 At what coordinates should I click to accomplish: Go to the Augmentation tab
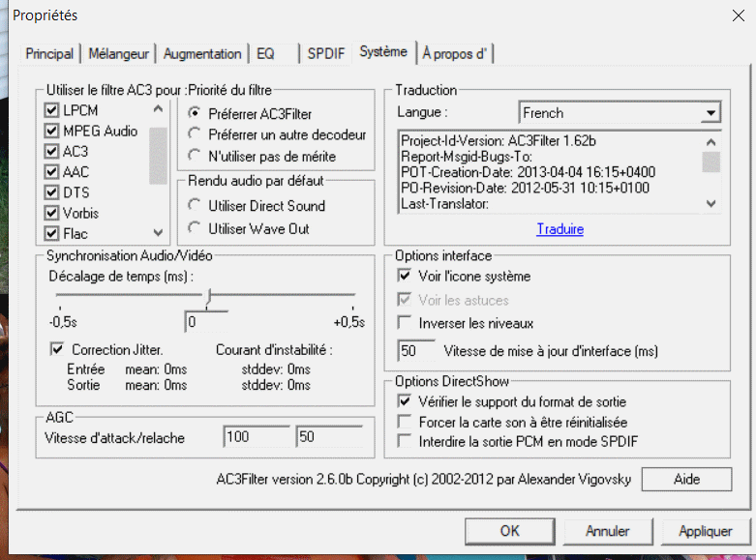click(202, 53)
